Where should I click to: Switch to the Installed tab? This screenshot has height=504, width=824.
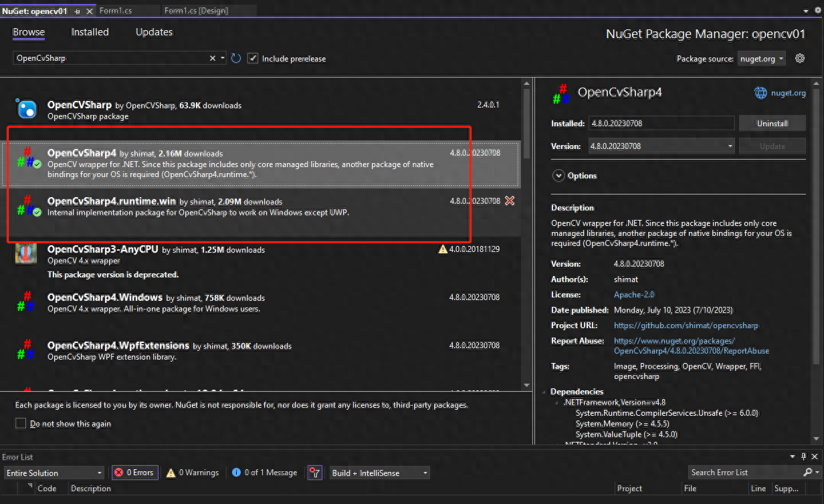point(90,32)
